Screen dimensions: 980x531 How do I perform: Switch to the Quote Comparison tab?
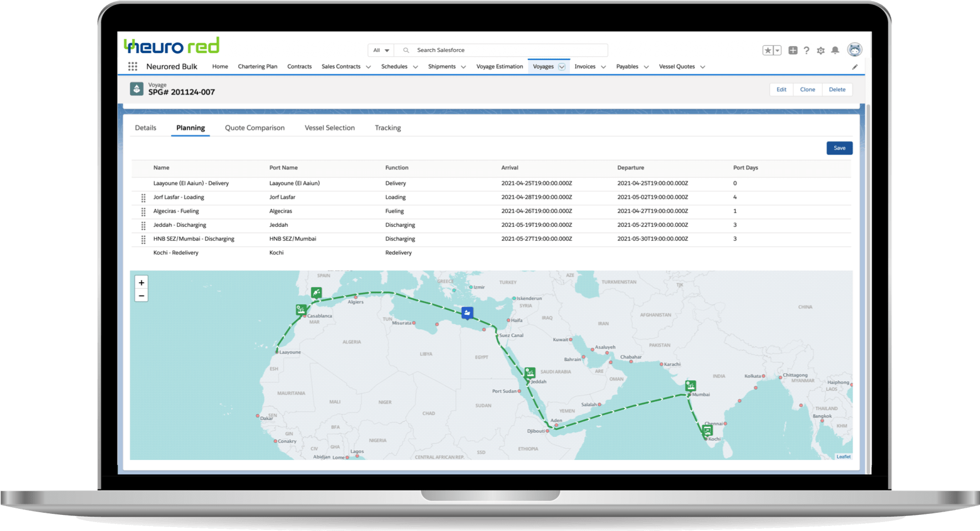pos(255,127)
